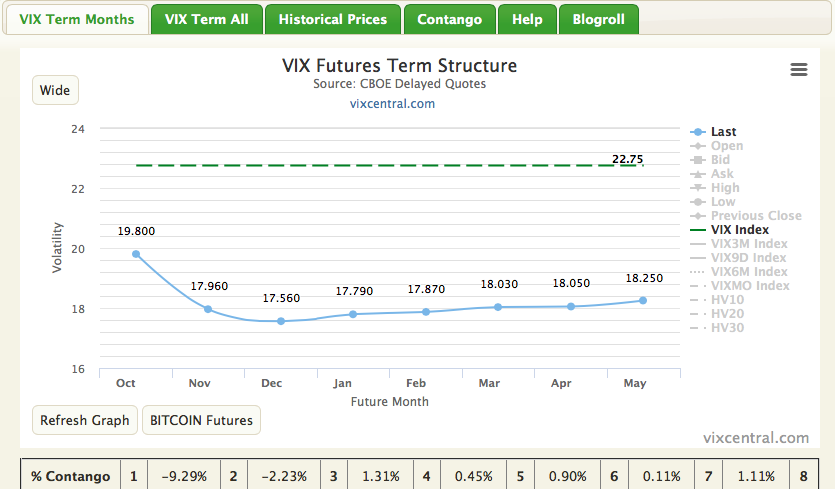The width and height of the screenshot is (835, 489).
Task: Open BITCOIN Futures chart
Action: point(201,420)
